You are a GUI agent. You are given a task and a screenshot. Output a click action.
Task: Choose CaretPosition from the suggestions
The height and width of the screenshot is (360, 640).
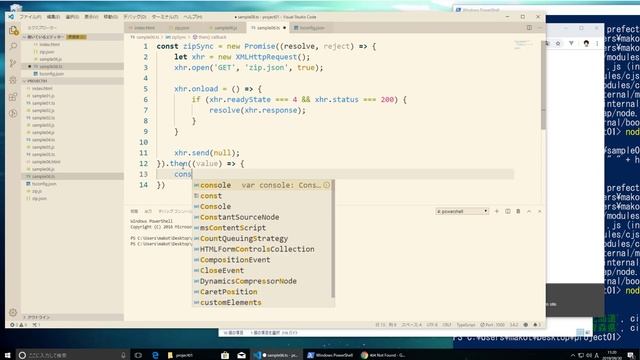point(263,292)
